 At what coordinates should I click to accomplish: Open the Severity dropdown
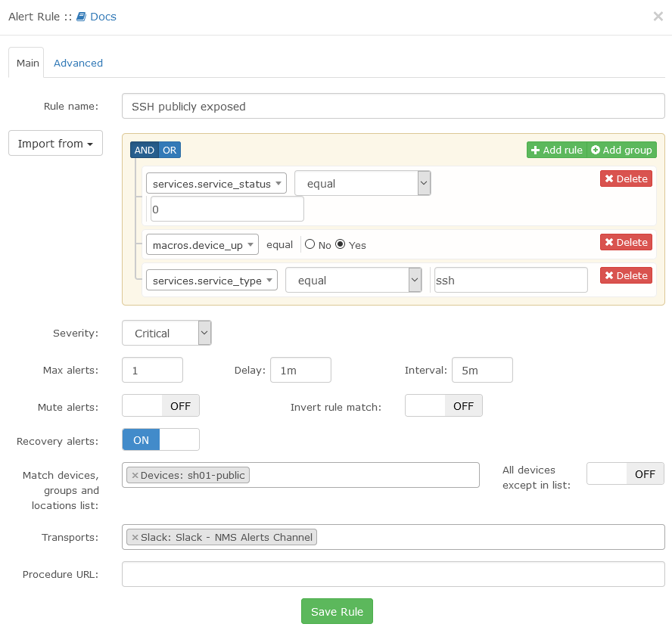(x=166, y=333)
